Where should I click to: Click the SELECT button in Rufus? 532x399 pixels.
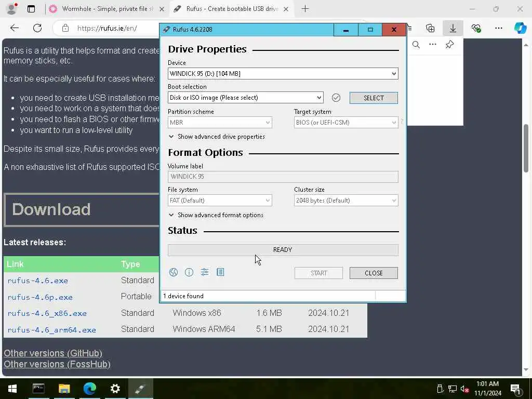coord(374,98)
